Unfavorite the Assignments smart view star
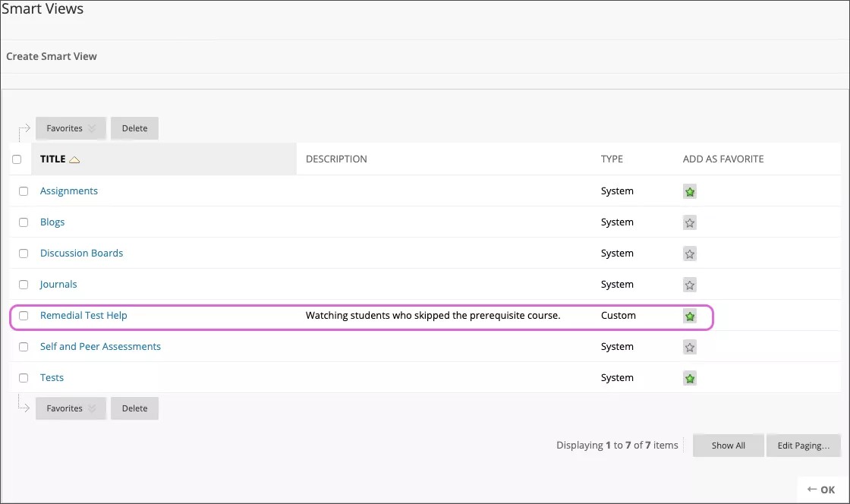Image resolution: width=850 pixels, height=504 pixels. [689, 192]
